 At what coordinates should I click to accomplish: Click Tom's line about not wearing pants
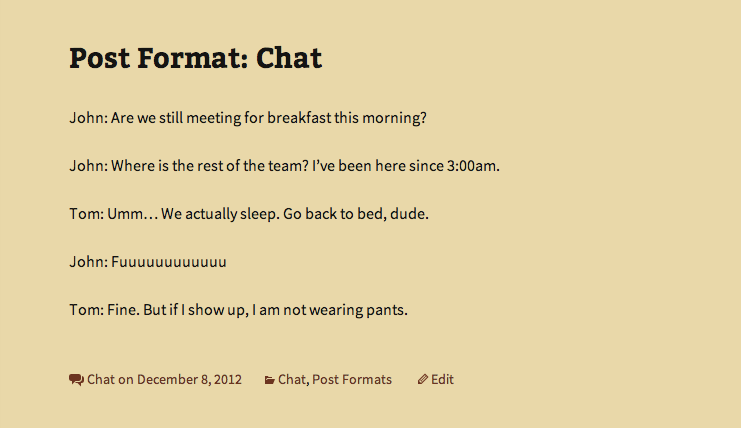pos(239,310)
